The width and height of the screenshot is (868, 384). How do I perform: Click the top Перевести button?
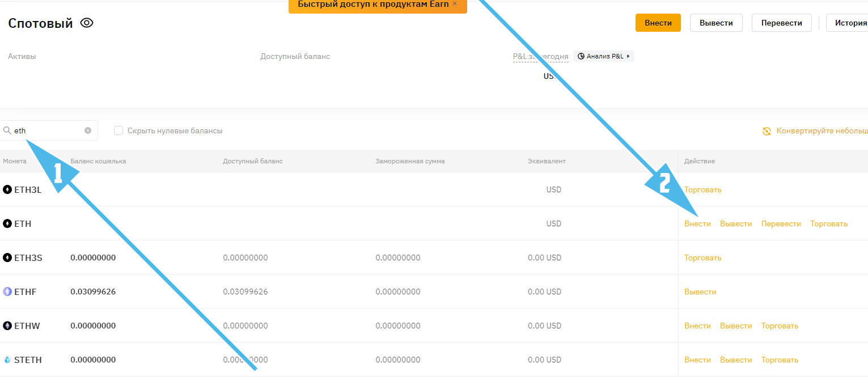click(x=782, y=23)
